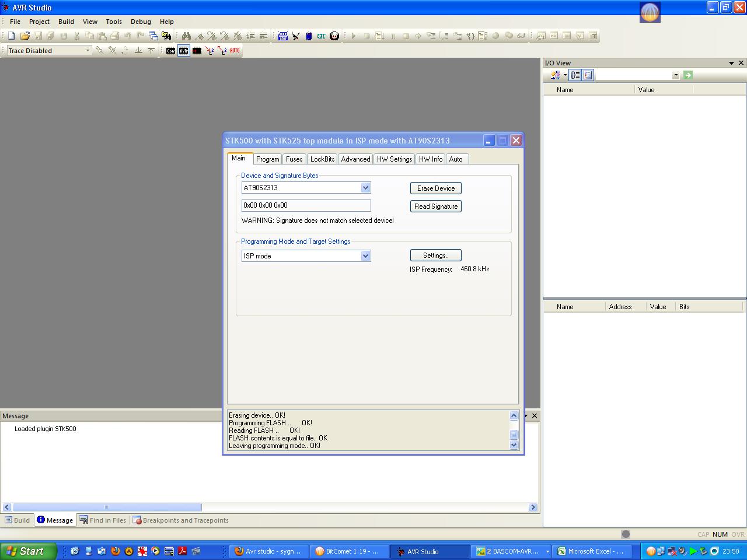Click the Firefox quick launch icon

116,551
